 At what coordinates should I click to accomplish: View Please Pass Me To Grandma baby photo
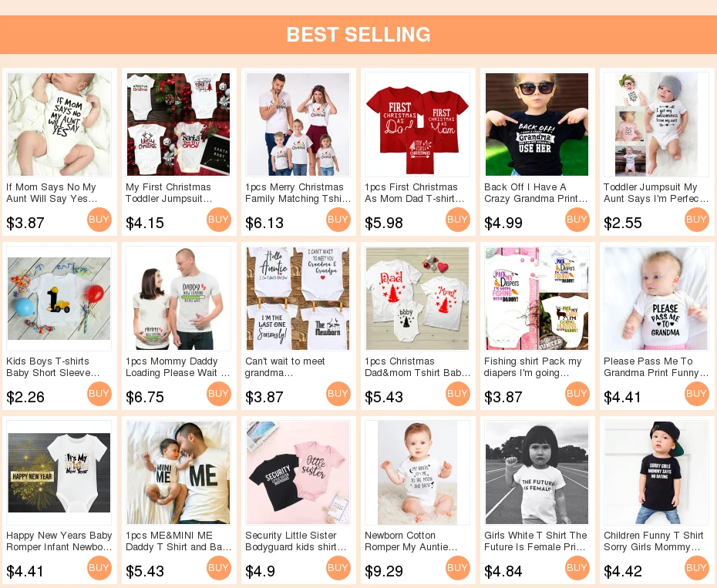pos(656,298)
